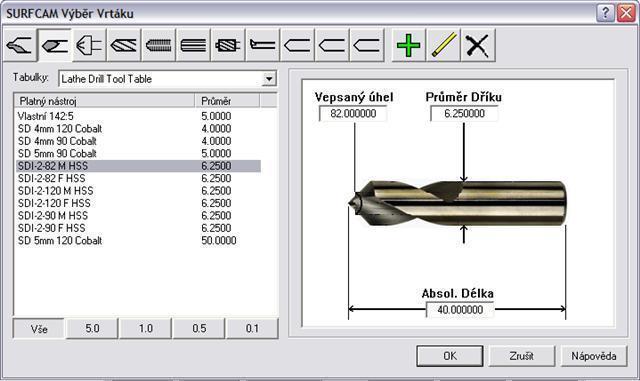
Task: Select the twist drill icon
Action: (124, 45)
